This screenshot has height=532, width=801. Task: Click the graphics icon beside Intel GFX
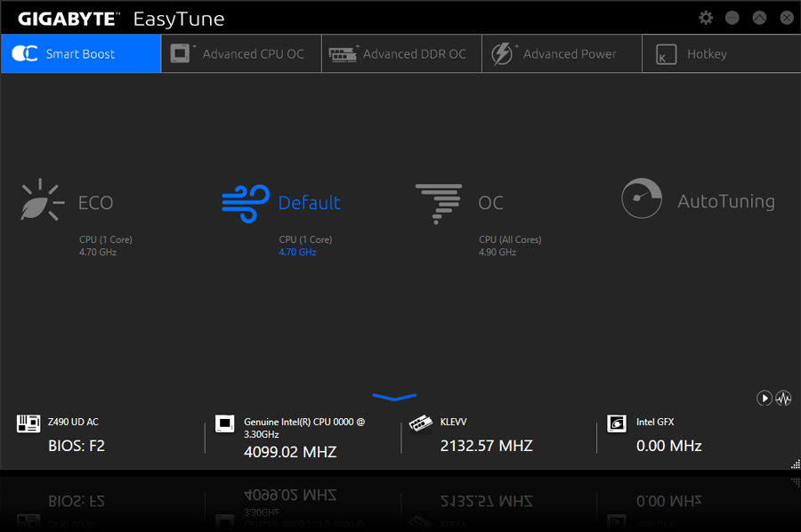click(617, 423)
